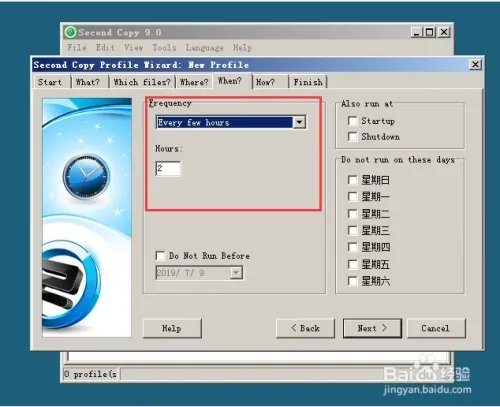Close the Second Copy 9.0 main window

click(444, 32)
